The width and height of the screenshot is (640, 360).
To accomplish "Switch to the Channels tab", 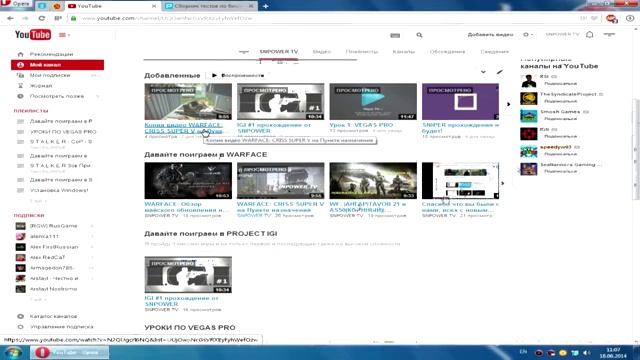I will click(404, 52).
